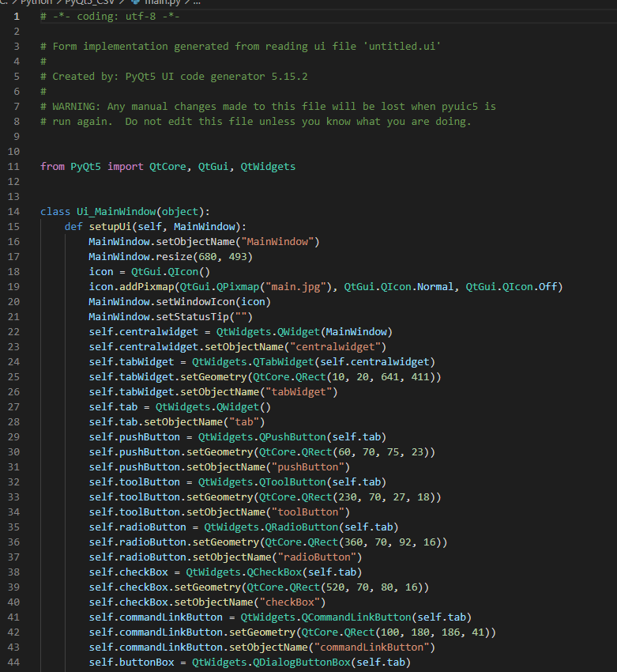Image resolution: width=617 pixels, height=672 pixels.
Task: Click 'QTabWidget' on line 24
Action: pyautogui.click(x=283, y=362)
